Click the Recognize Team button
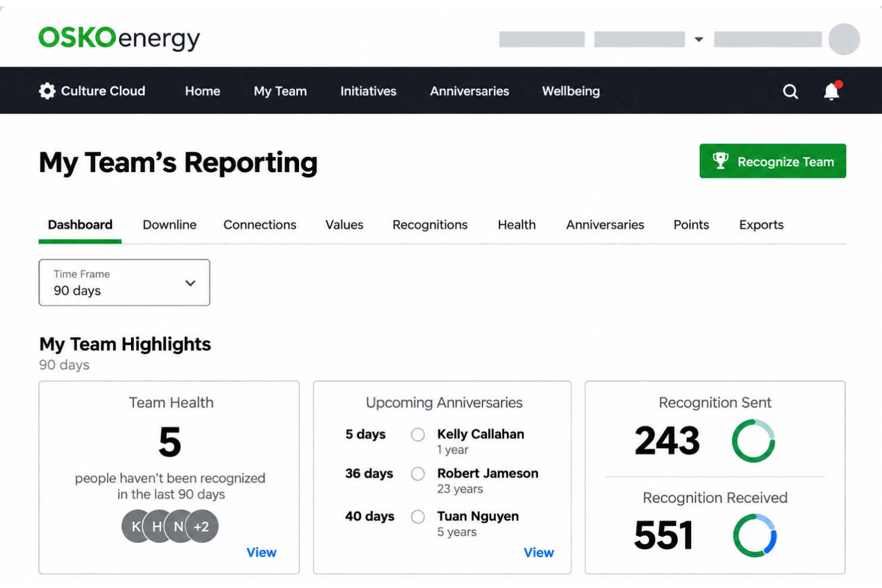Viewport: 882px width, 588px height. (772, 161)
